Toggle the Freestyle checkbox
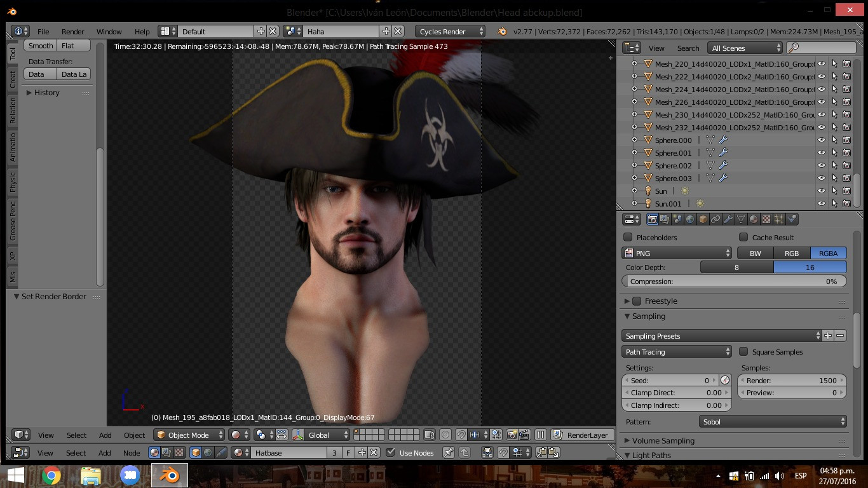868x488 pixels. [637, 301]
